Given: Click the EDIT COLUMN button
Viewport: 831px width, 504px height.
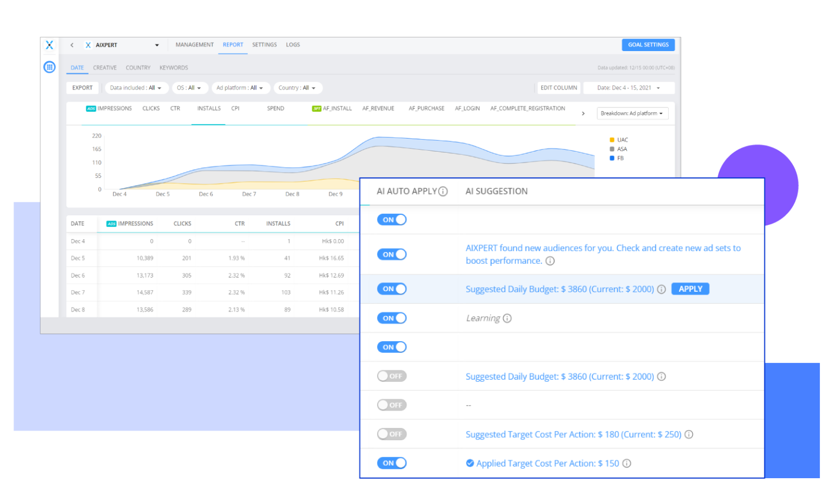Looking at the screenshot, I should coord(559,88).
